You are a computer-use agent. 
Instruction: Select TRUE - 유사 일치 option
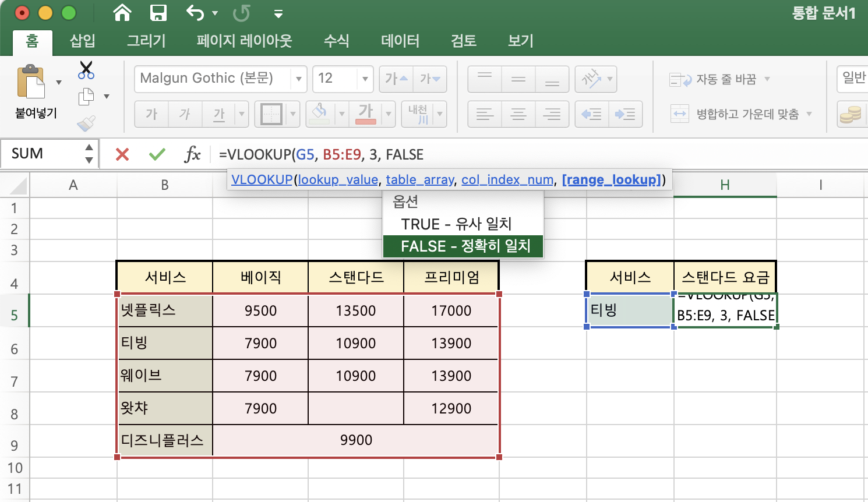(463, 224)
